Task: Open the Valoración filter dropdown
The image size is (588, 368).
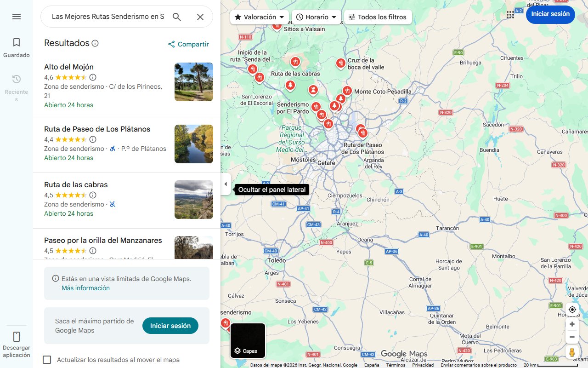Action: [259, 17]
